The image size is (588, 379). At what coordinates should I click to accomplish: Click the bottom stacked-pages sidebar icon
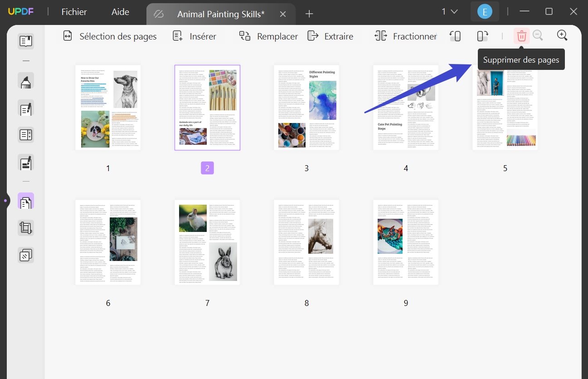(x=26, y=255)
